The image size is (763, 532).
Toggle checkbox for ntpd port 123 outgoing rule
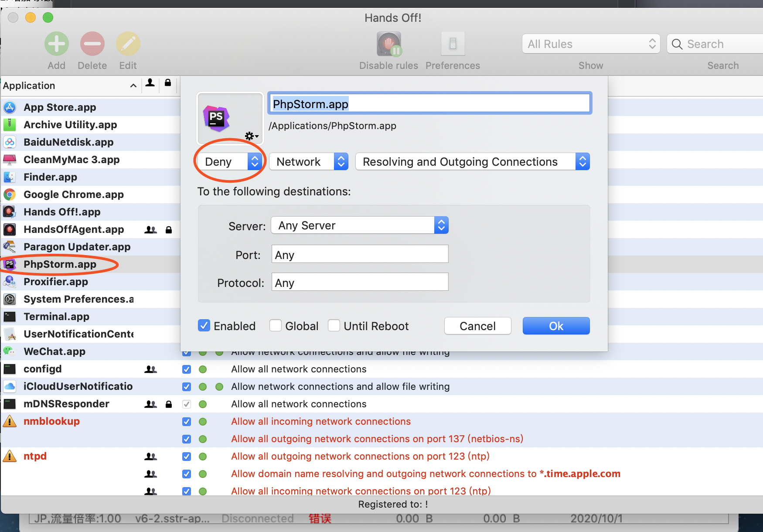pos(187,457)
